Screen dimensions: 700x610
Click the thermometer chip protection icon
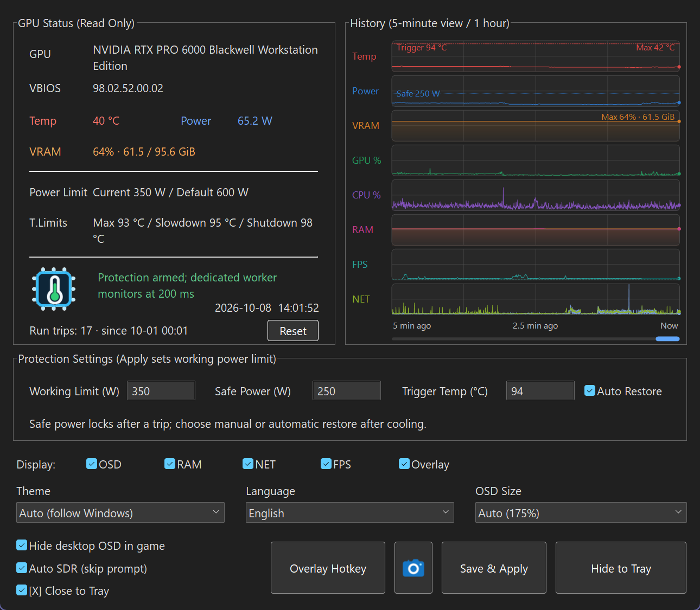coord(54,289)
